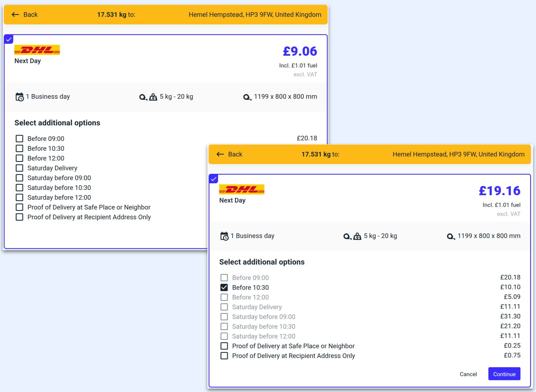Click the DHL logo in the left card

37,50
